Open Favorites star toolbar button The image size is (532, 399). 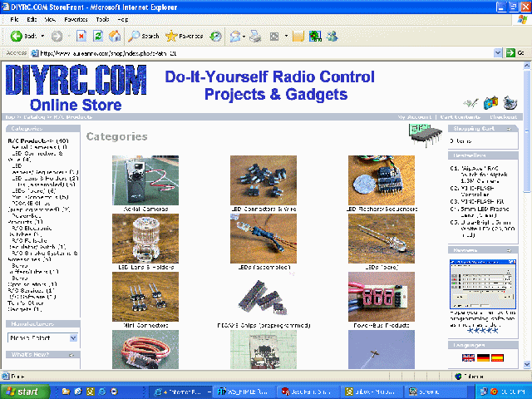pos(185,36)
